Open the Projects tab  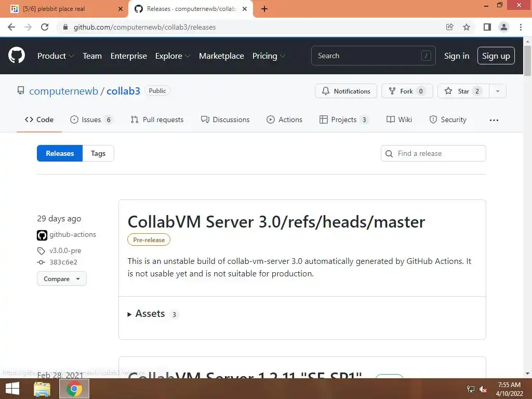344,120
